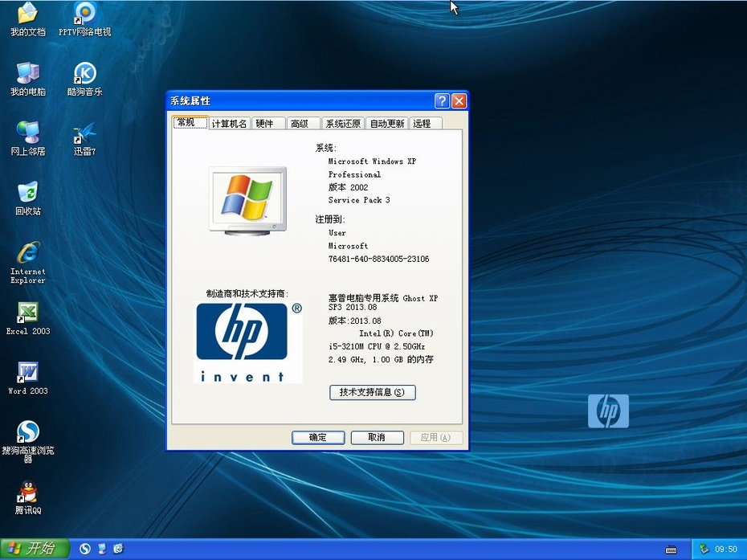Click the greyed-out 应用(A) button

(435, 438)
